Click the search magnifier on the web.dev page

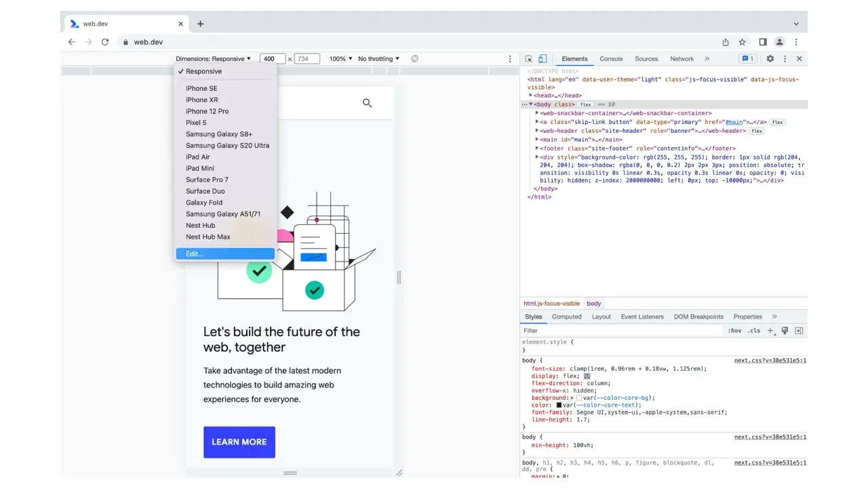[x=367, y=103]
